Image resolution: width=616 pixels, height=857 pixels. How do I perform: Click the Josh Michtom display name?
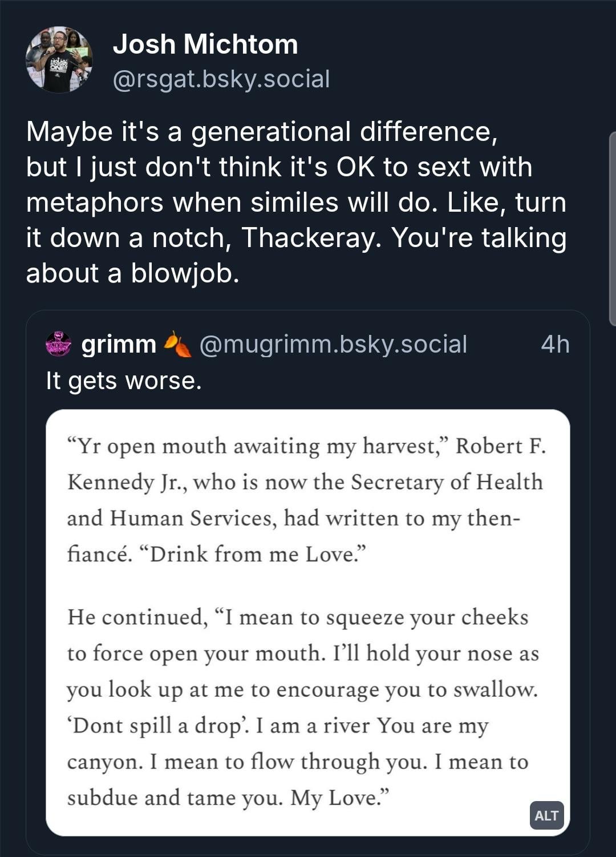(205, 45)
